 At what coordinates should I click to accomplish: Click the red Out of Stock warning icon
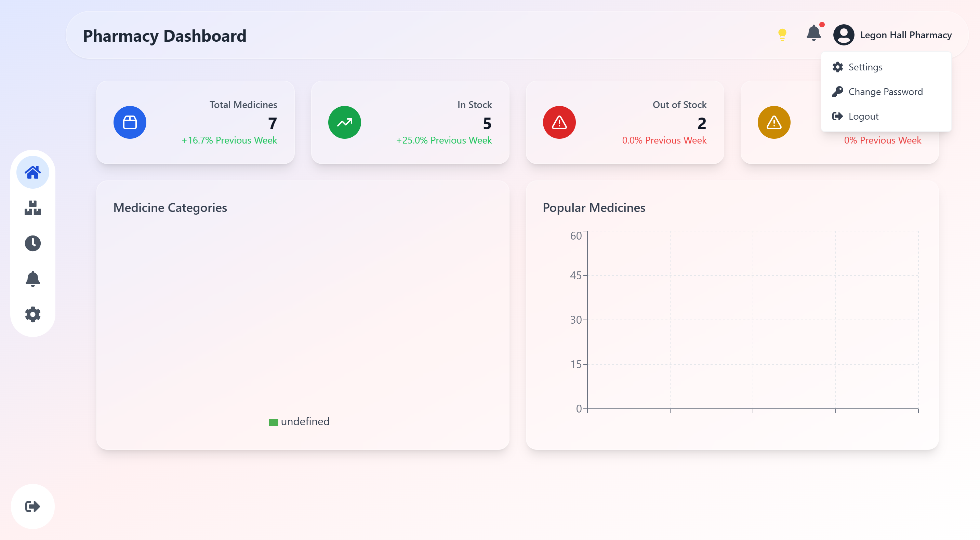tap(559, 122)
